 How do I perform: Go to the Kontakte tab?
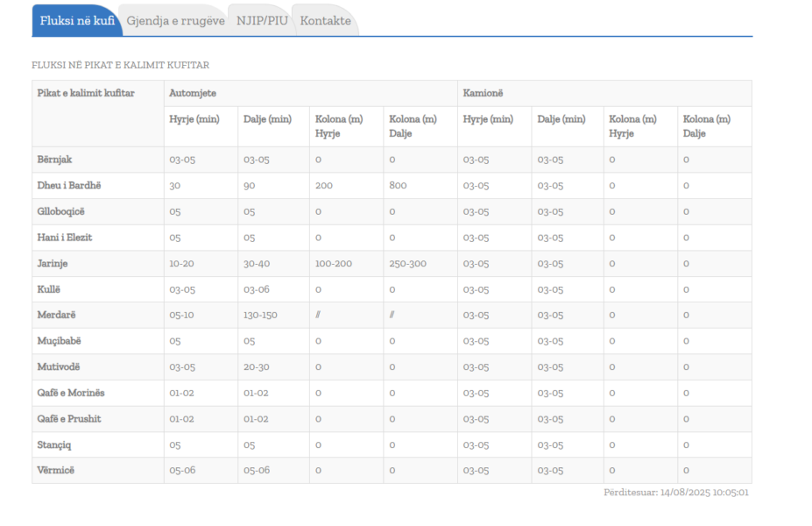tap(325, 21)
